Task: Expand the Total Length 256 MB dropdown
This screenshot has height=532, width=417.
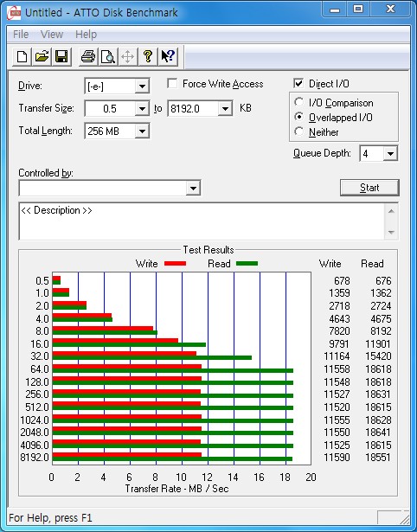Action: coord(142,131)
